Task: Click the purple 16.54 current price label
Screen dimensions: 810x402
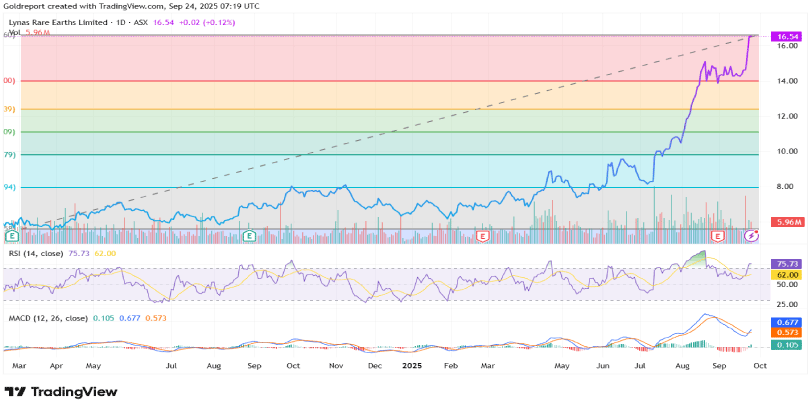Action: tap(787, 35)
